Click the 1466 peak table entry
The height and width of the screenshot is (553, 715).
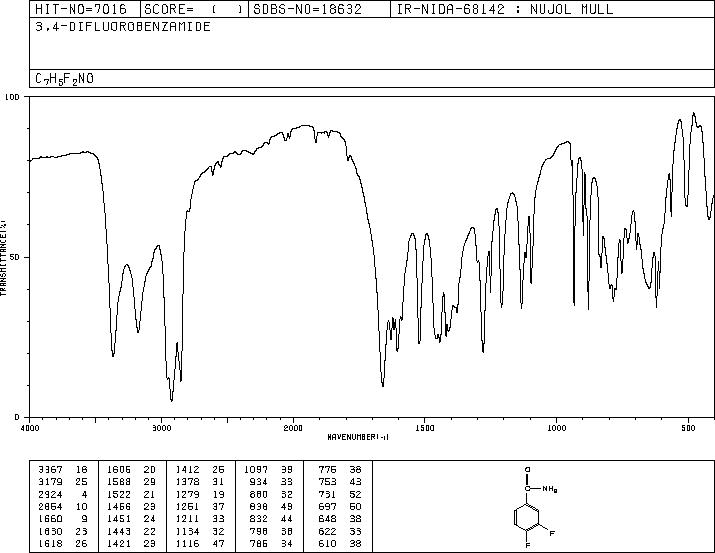[131, 506]
